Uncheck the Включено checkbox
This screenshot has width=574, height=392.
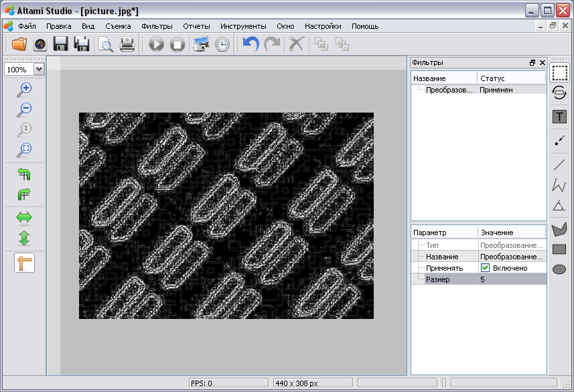click(485, 268)
